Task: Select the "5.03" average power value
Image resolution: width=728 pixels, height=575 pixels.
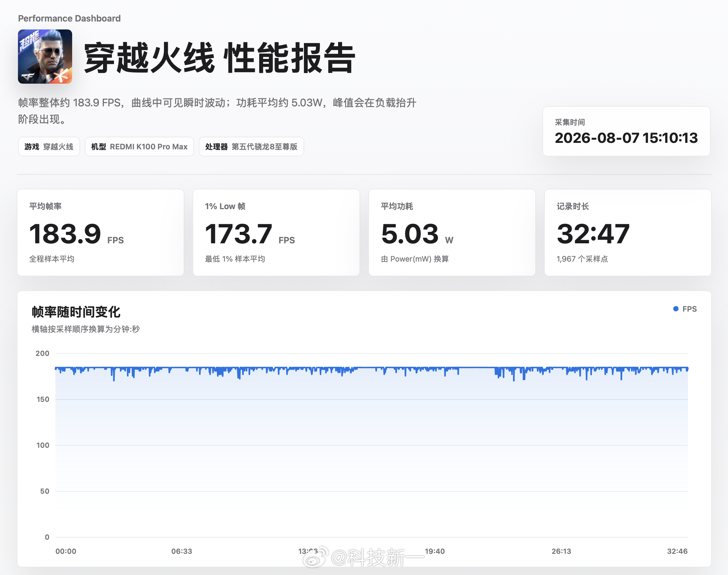Action: pos(410,234)
